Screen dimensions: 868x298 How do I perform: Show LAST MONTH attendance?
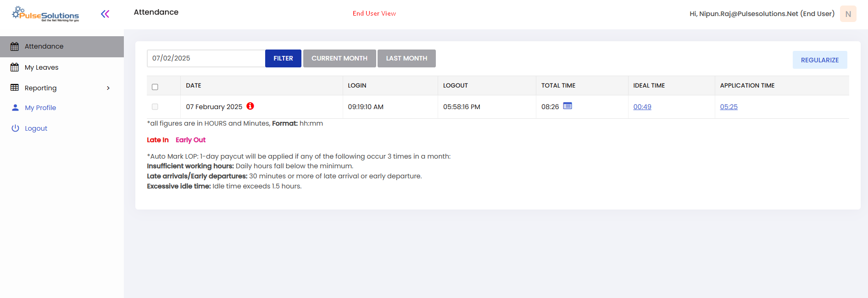click(x=406, y=58)
